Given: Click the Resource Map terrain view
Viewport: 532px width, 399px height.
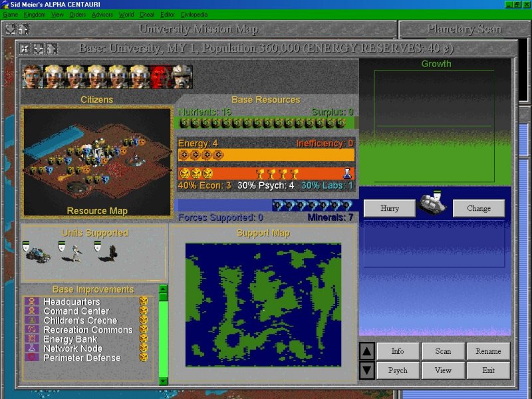Looking at the screenshot, I should (96, 162).
